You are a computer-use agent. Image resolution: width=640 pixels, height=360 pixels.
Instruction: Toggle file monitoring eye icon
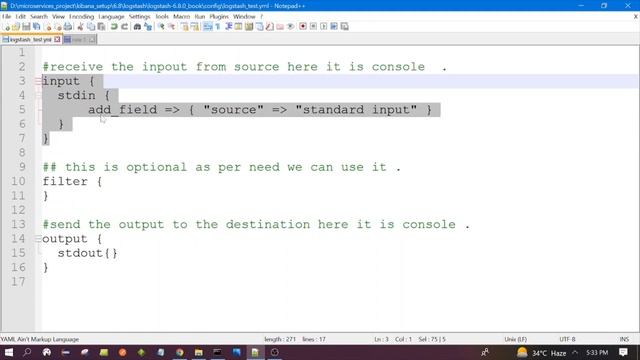point(290,27)
